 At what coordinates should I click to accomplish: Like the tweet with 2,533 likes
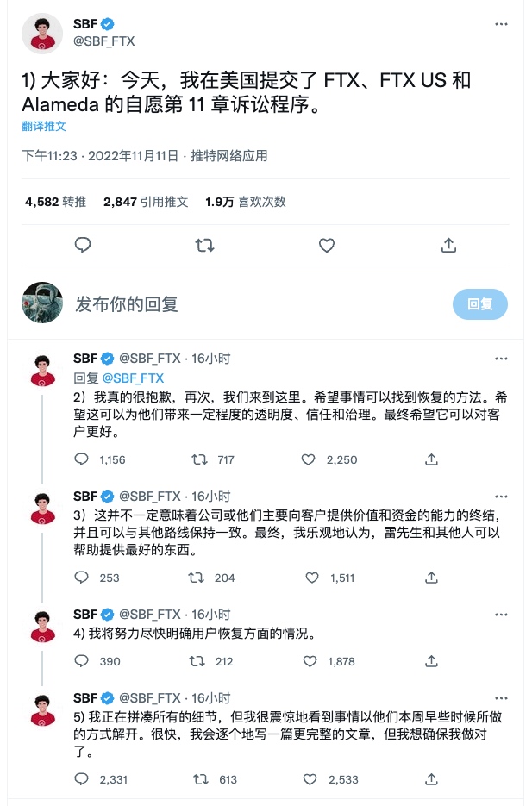[x=310, y=779]
